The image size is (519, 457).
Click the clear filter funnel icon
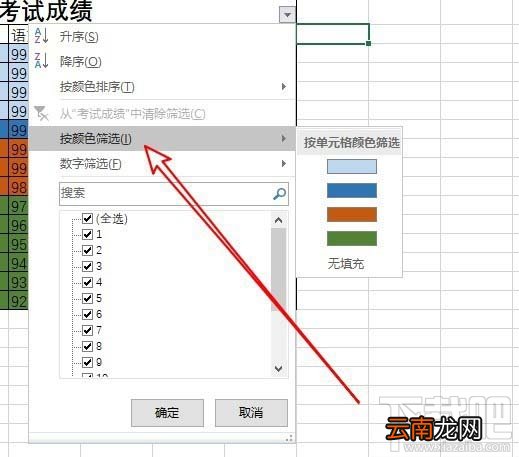coord(41,113)
